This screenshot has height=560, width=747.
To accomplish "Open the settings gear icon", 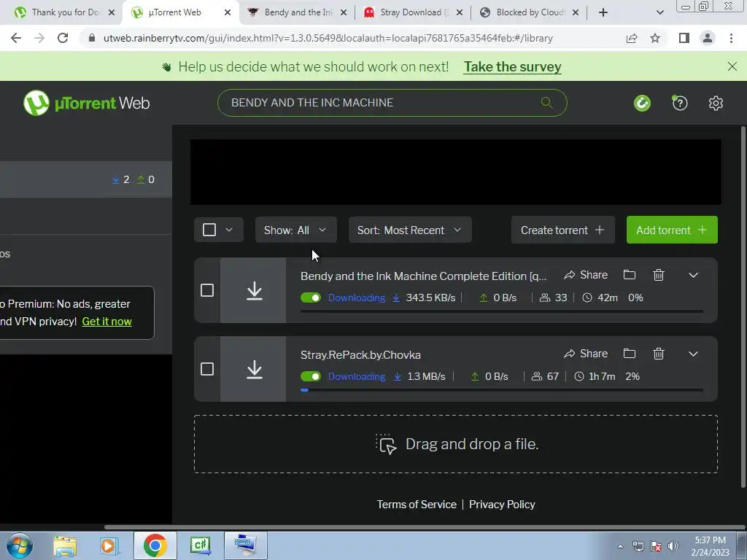I will point(716,103).
